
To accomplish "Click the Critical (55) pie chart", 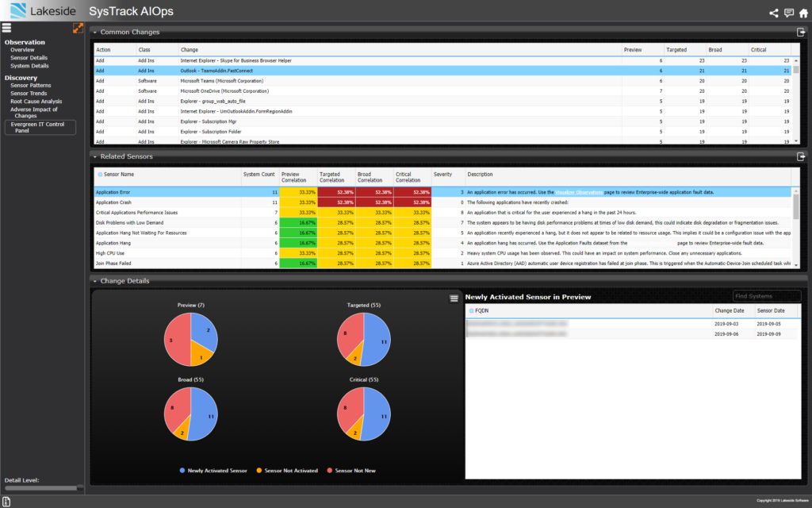I will [363, 414].
